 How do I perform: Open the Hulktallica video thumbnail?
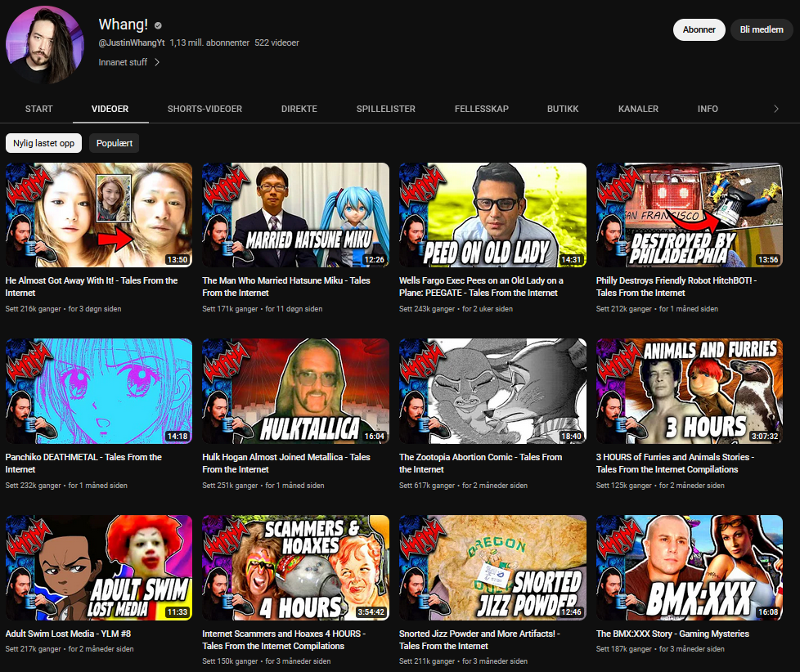click(x=295, y=392)
